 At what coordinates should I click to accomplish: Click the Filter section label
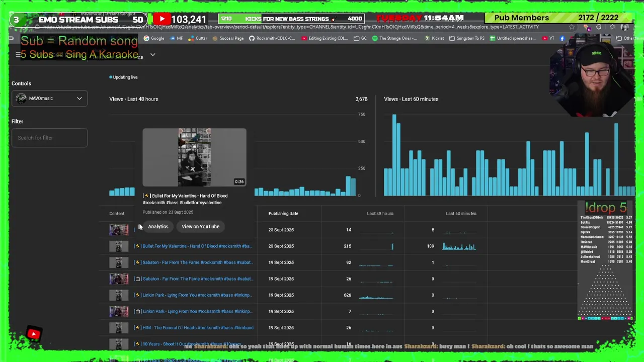pos(17,122)
